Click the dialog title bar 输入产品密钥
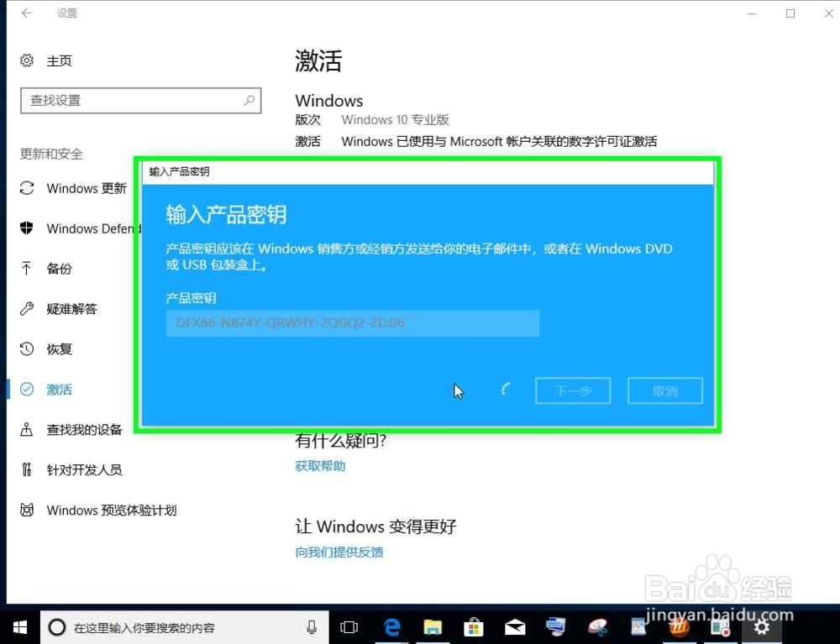The width and height of the screenshot is (840, 644). pos(428,172)
